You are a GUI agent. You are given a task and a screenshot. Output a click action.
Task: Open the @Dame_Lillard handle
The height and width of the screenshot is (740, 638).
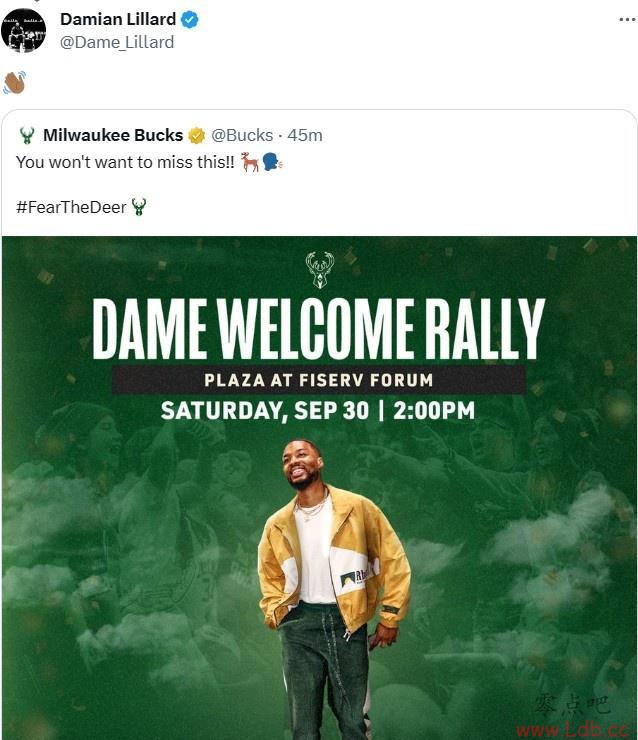(x=117, y=42)
